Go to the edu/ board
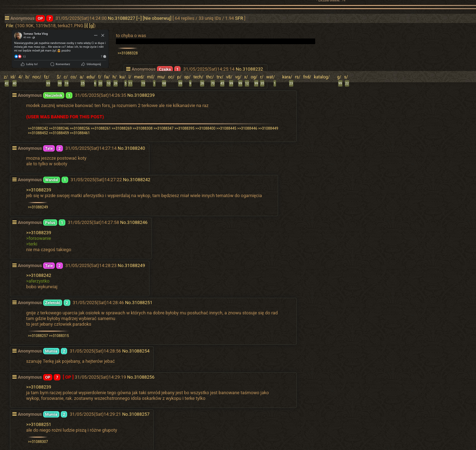476x450 pixels. 91,77
